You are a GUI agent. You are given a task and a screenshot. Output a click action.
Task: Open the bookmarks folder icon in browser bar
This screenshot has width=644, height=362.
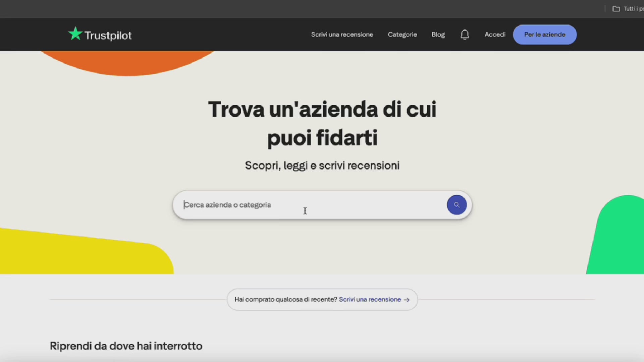coord(616,9)
